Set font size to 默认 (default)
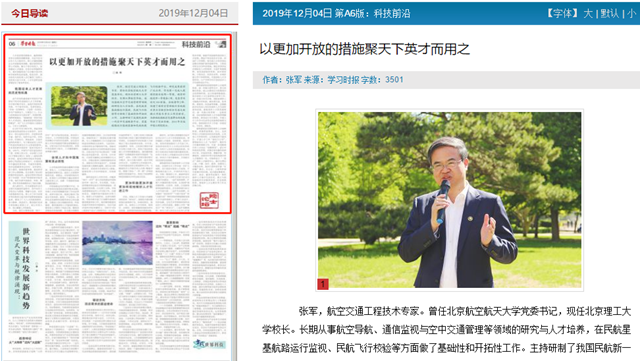This screenshot has height=361, width=640. (609, 13)
